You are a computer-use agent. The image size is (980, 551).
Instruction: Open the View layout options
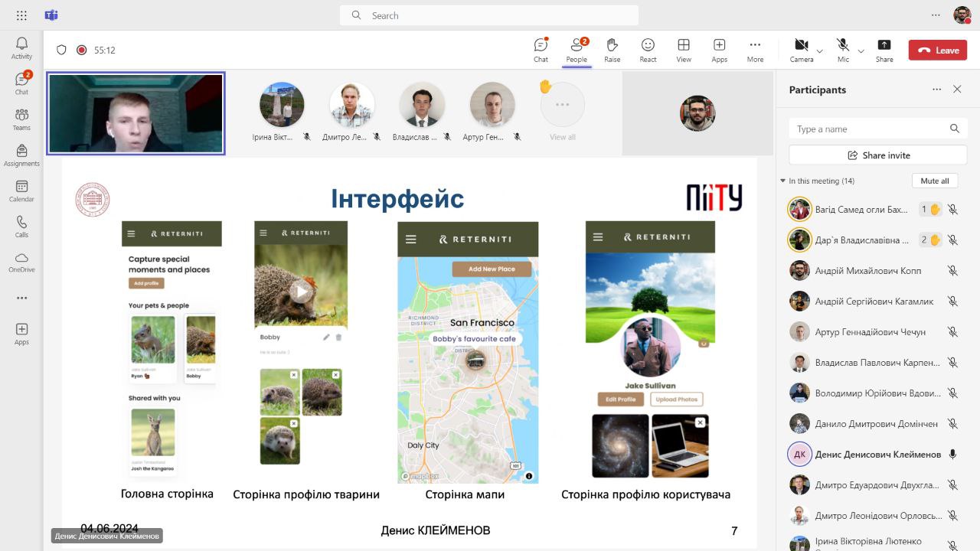point(684,50)
